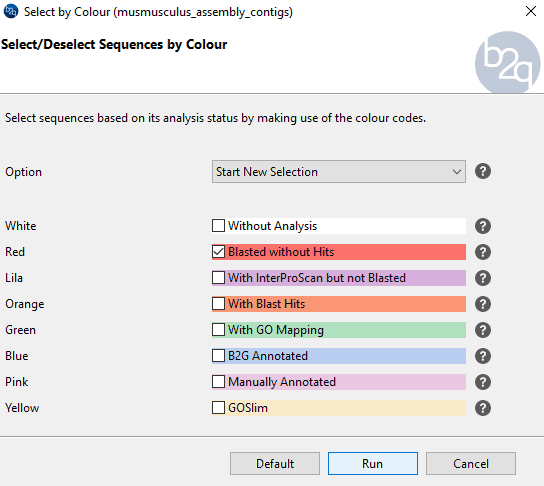Cancel the Select by Colour dialog
This screenshot has width=544, height=486.
pyautogui.click(x=471, y=463)
